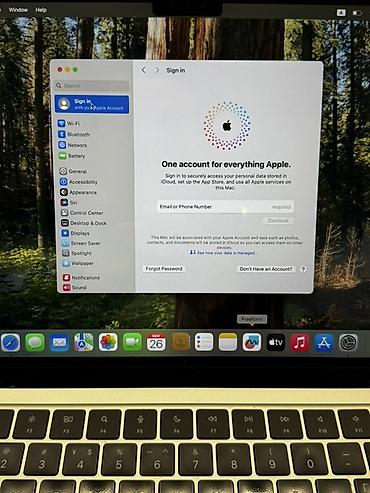This screenshot has height=493, width=370.
Task: Open Siri settings in sidebar
Action: click(x=69, y=202)
